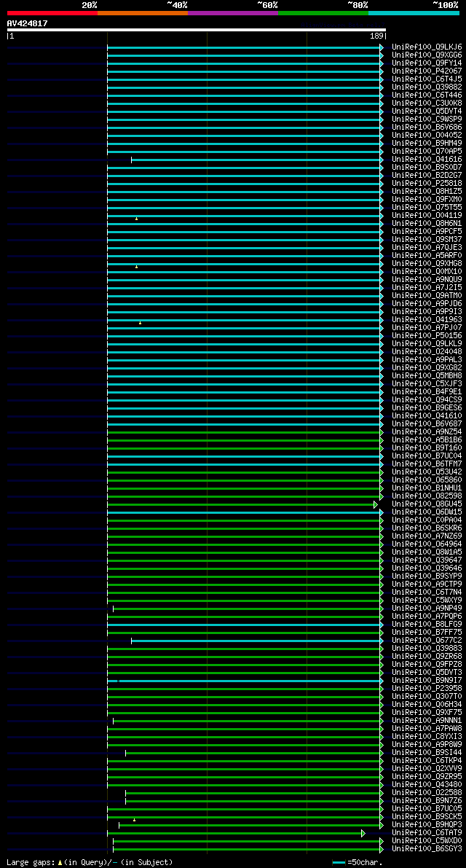Click the yellow gap marker on Q9XHG8 row

click(x=137, y=267)
